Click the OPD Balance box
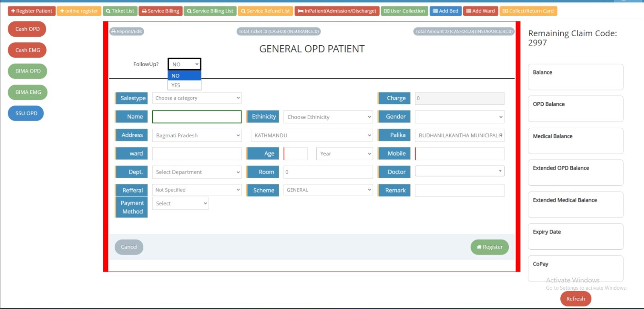Viewport: 644px width, 309px height. pos(576,109)
